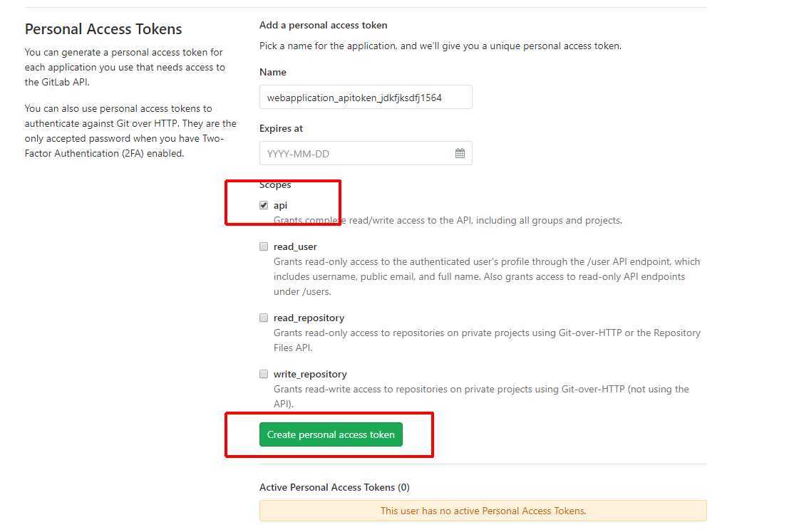Click Add a personal access token heading

323,26
